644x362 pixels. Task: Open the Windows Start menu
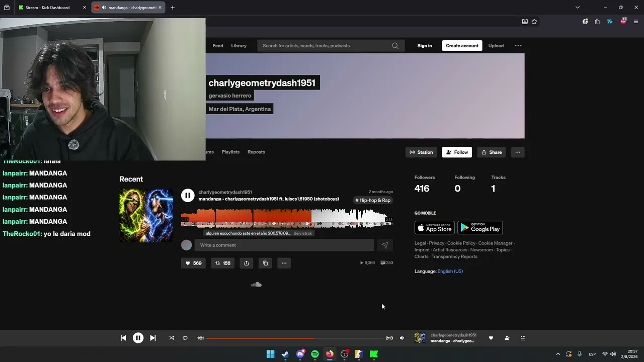(270, 354)
